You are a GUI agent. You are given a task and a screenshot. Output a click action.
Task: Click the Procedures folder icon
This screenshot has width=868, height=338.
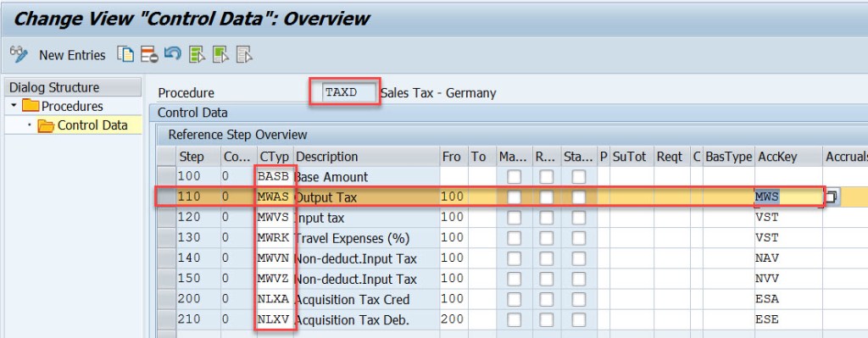(31, 106)
